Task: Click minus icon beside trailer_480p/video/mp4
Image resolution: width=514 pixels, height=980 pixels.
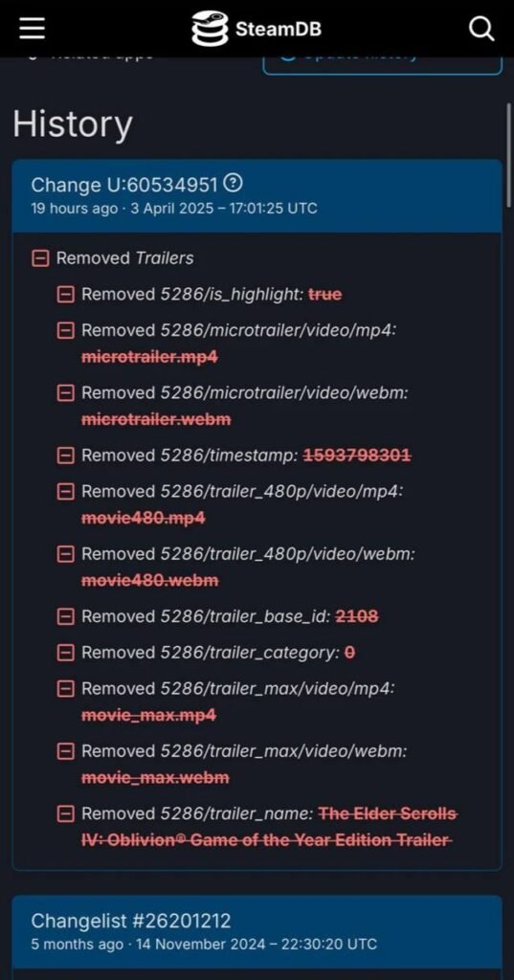Action: (66, 492)
